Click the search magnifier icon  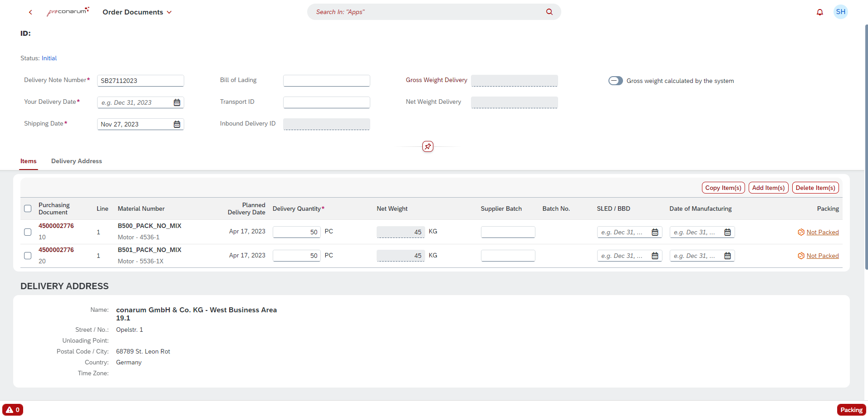click(549, 12)
